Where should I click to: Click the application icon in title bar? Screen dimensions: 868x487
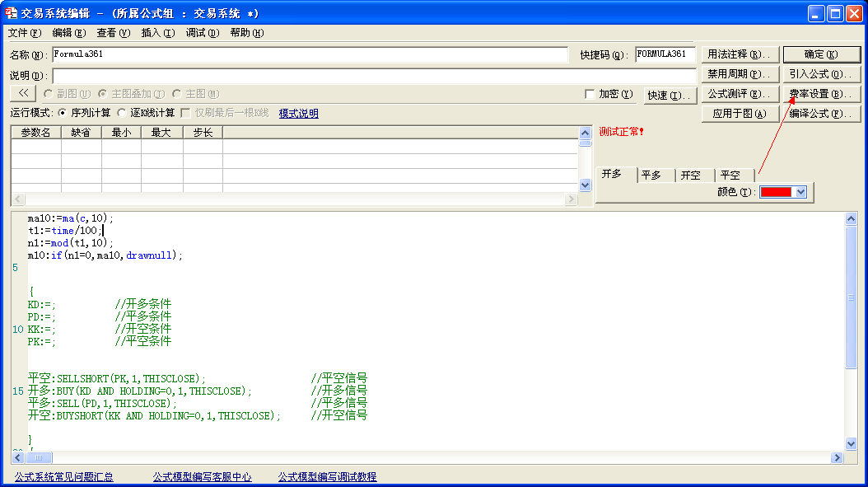coord(12,13)
